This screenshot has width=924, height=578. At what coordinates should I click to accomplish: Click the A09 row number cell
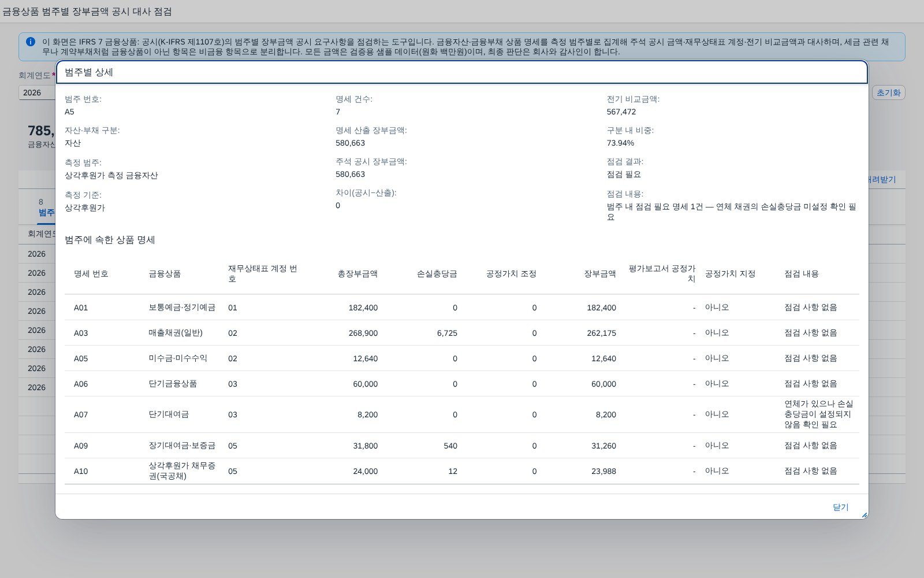81,446
